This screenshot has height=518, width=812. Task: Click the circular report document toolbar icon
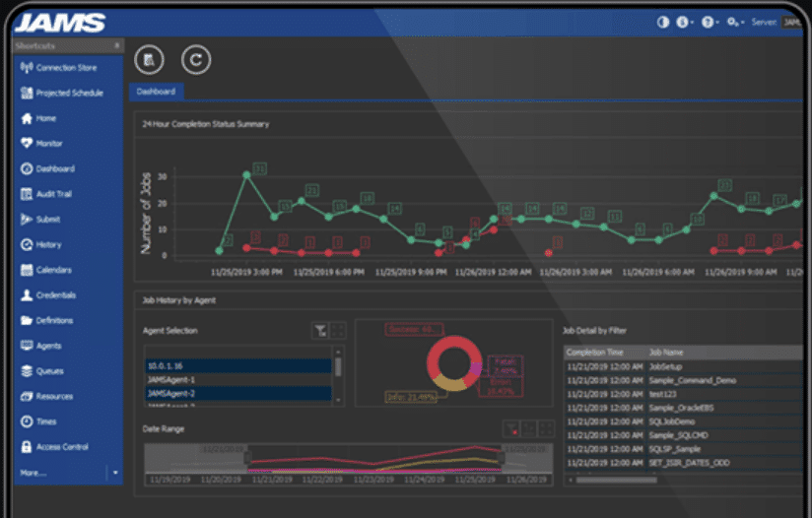(150, 60)
